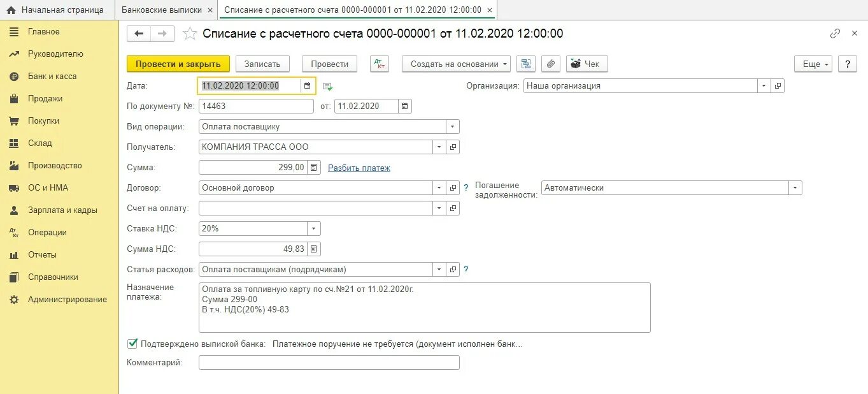Expand the Вид операции dropdown
The width and height of the screenshot is (868, 394).
click(x=453, y=126)
